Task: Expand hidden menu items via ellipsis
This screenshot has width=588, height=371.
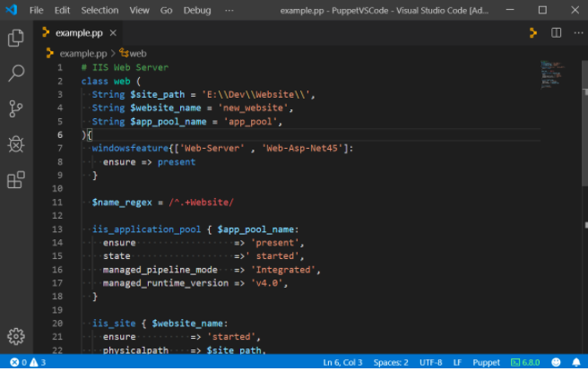Action: tap(229, 10)
